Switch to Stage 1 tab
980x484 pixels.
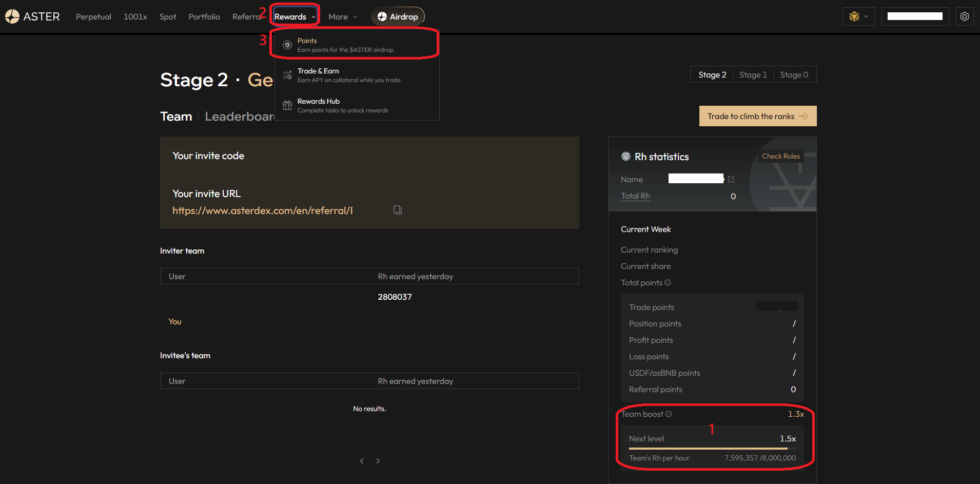[753, 75]
